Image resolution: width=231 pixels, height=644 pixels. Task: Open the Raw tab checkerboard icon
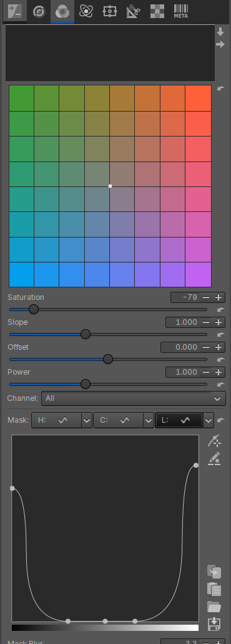pos(157,11)
